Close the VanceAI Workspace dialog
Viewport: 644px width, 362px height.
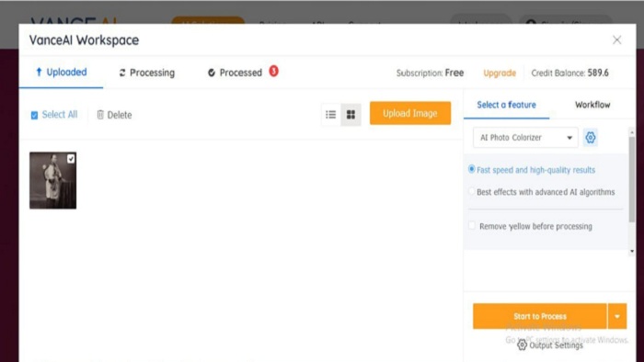pos(617,40)
